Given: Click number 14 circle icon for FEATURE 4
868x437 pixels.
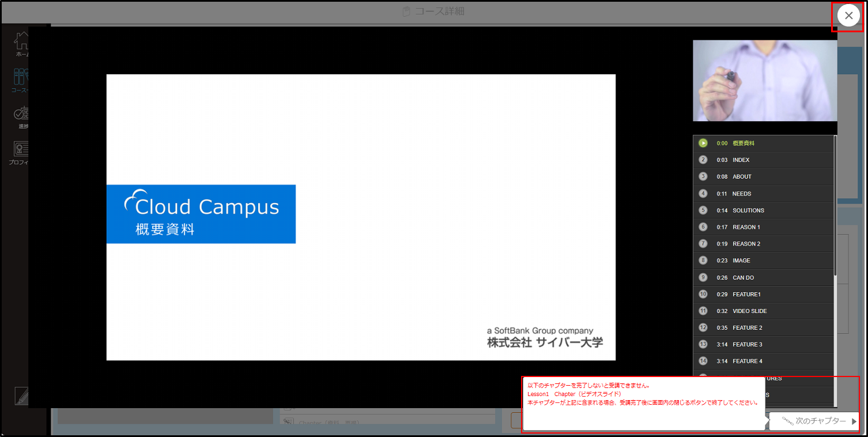Looking at the screenshot, I should [703, 361].
